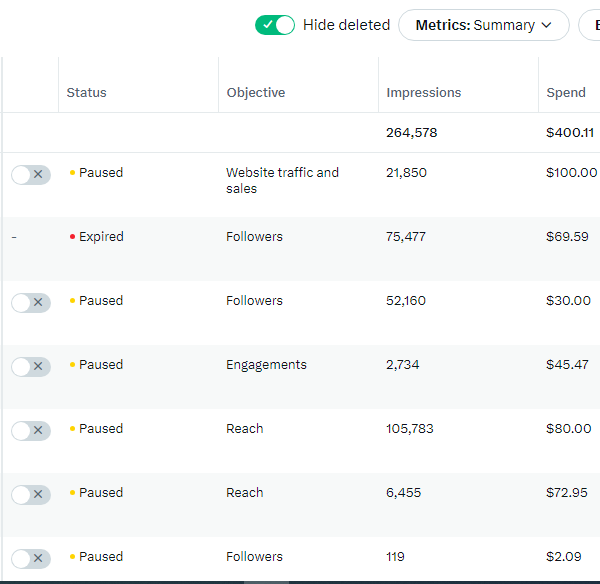600x584 pixels.
Task: Enable the paused Reach campaign with 6,455 impressions
Action: [x=31, y=494]
